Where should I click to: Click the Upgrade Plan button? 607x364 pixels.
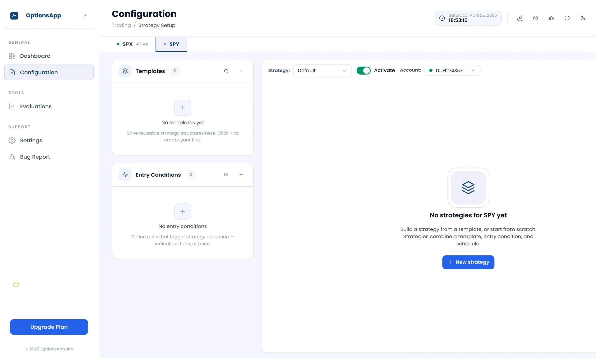pos(49,327)
